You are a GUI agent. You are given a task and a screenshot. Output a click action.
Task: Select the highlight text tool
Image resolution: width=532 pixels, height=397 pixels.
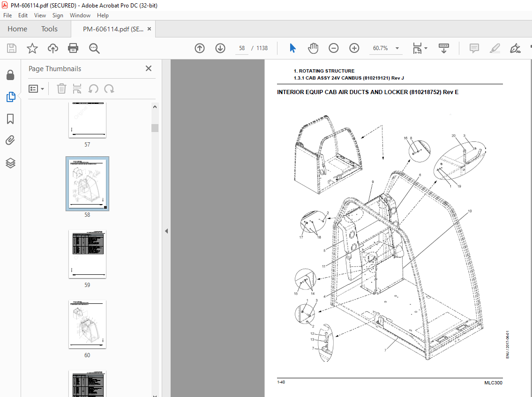[495, 48]
